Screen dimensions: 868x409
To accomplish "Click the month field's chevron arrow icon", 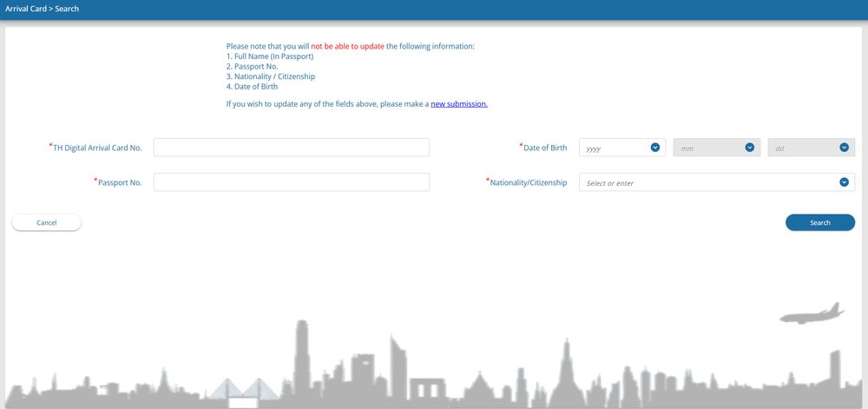I will (x=750, y=148).
